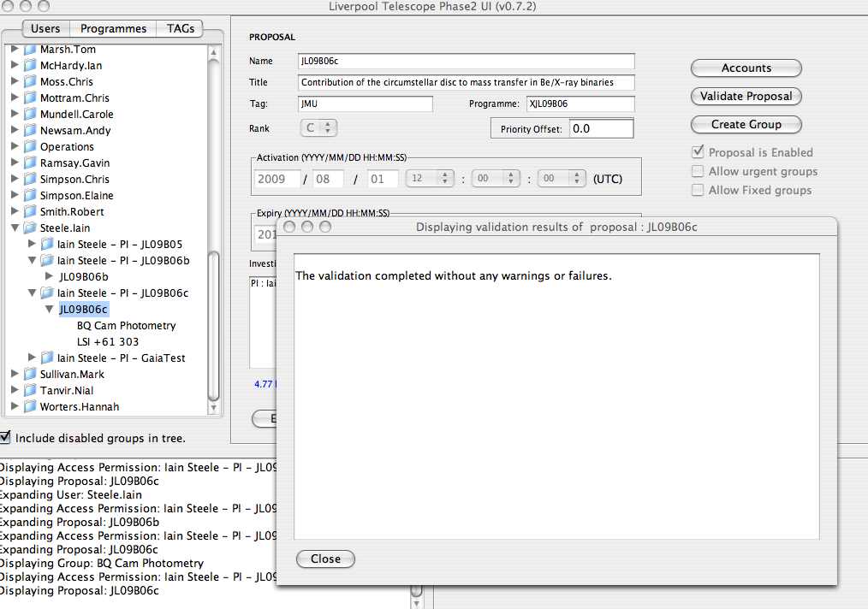
Task: Expand Iain Steele - PI - GaiaTest node
Action: (x=33, y=358)
